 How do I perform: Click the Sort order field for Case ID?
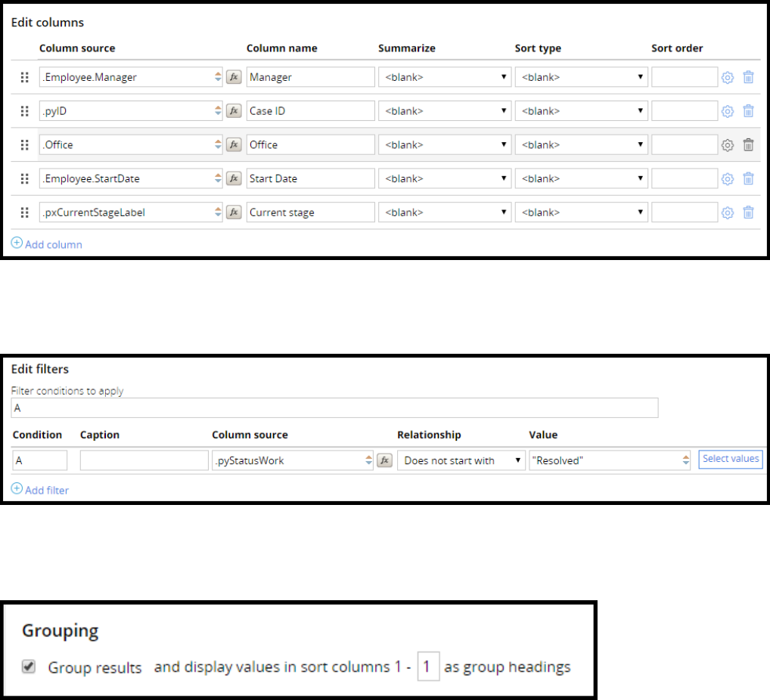[x=684, y=111]
